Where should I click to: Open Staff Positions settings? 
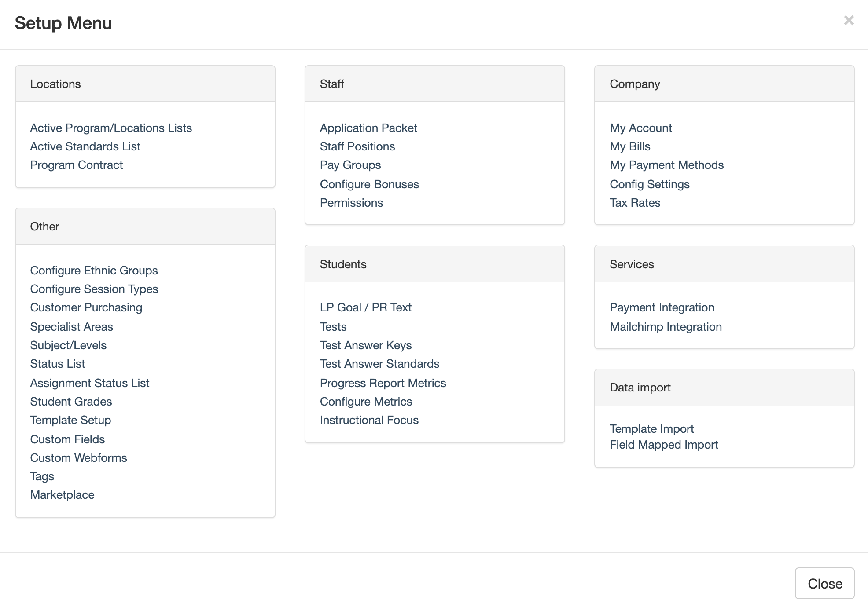(x=357, y=146)
